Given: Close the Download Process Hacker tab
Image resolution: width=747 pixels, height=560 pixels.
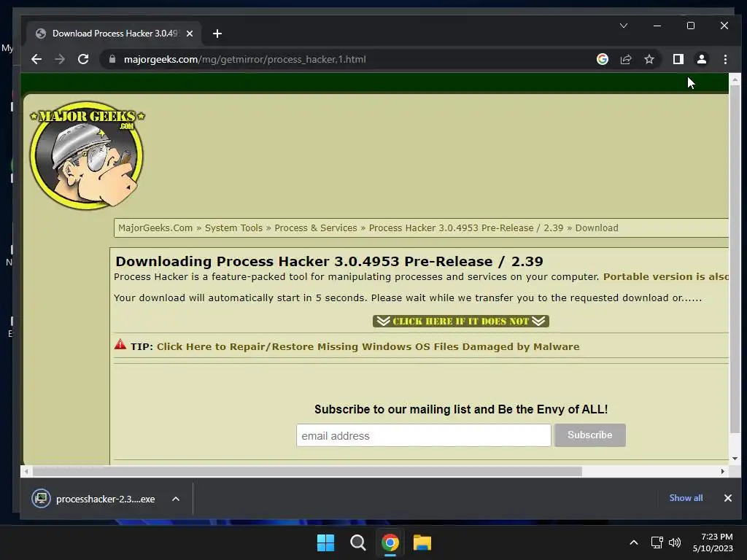Looking at the screenshot, I should [190, 34].
